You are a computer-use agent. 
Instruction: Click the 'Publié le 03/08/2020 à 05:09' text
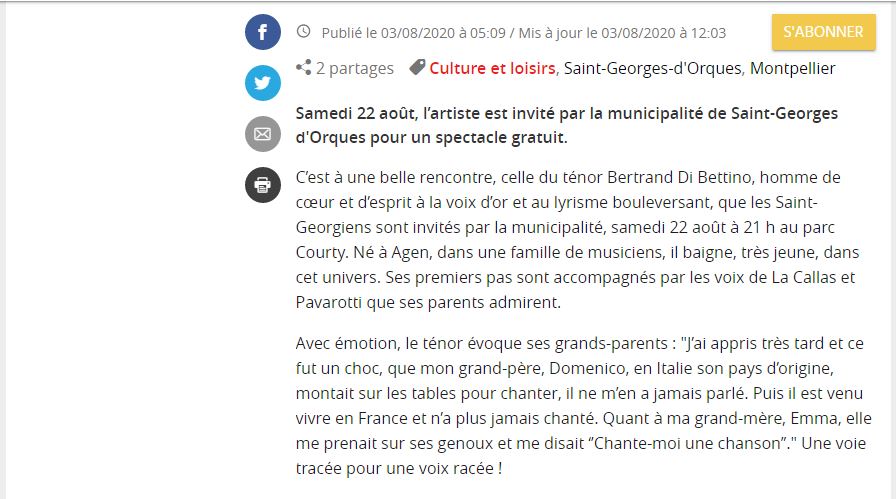[413, 33]
